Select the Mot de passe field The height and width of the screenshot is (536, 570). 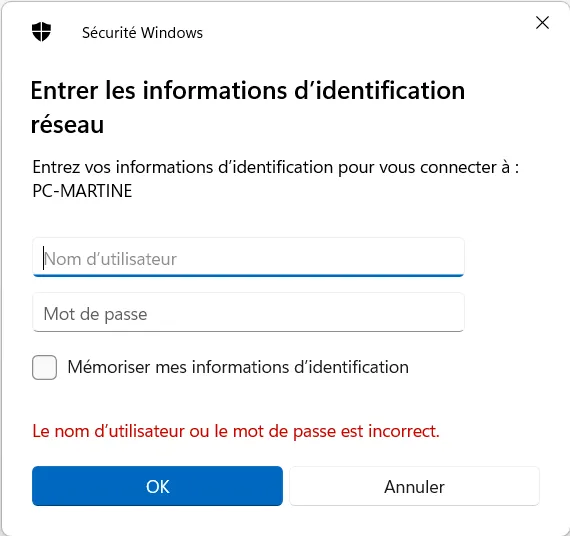click(x=248, y=312)
